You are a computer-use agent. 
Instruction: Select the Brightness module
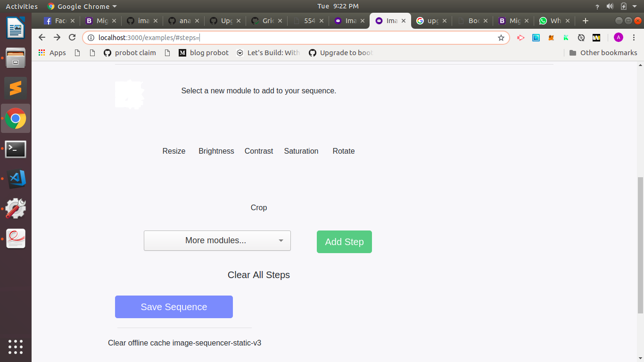tap(216, 151)
